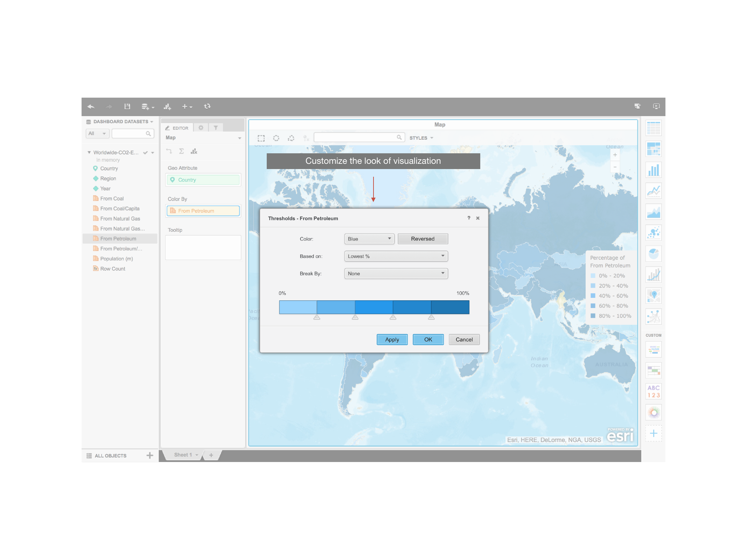The image size is (747, 560).
Task: Click the first threshold slider marker
Action: point(317,317)
